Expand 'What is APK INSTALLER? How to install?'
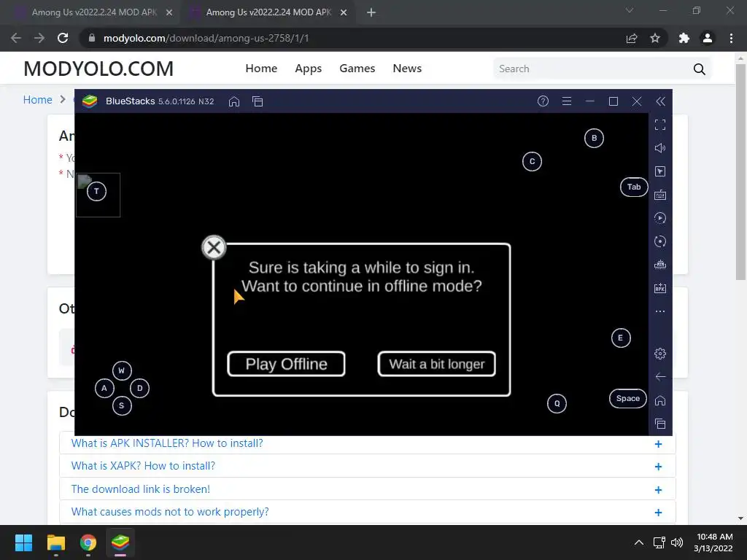 pyautogui.click(x=368, y=443)
